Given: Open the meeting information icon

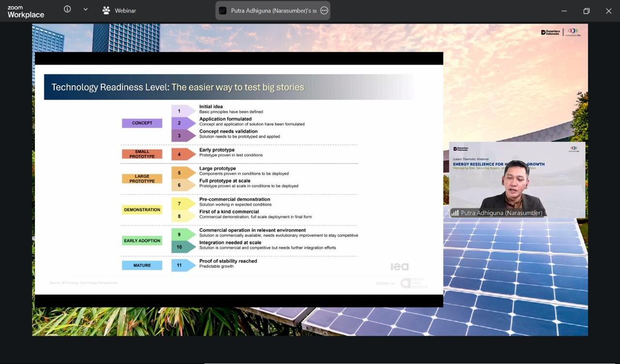Looking at the screenshot, I should 67,9.
